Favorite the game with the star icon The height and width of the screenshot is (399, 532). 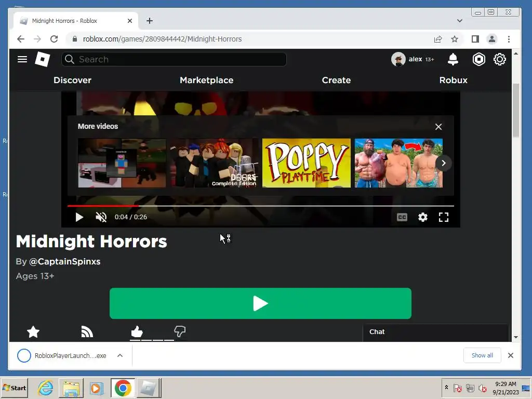coord(33,332)
